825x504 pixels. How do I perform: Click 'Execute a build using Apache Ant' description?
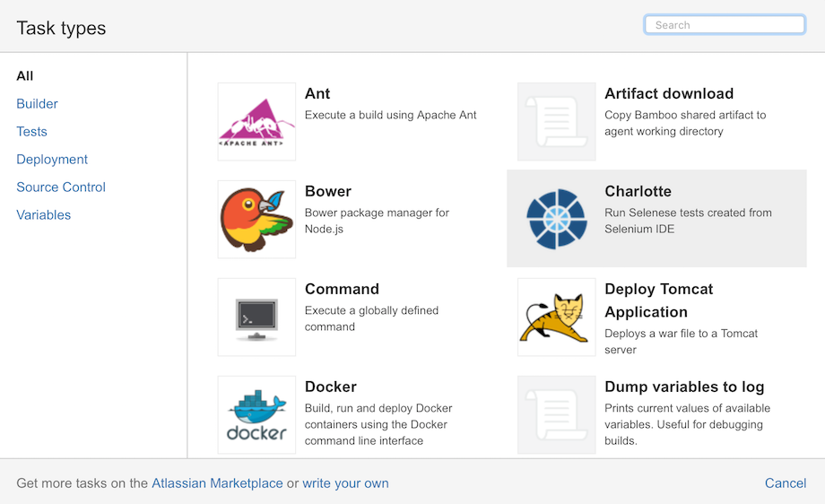(390, 115)
